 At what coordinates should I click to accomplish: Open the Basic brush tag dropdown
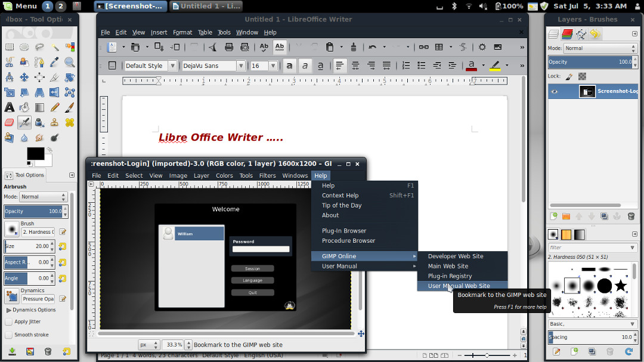(x=592, y=324)
